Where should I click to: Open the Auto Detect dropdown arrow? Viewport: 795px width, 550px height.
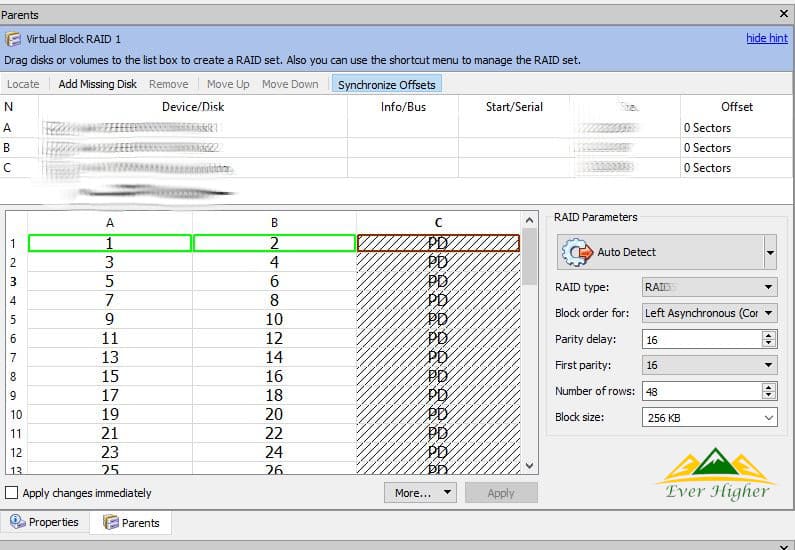click(x=769, y=253)
